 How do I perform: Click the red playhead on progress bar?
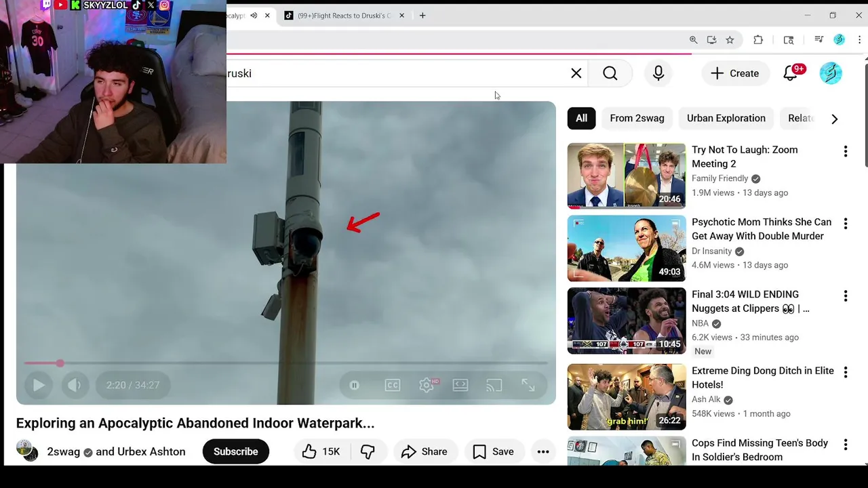point(60,364)
